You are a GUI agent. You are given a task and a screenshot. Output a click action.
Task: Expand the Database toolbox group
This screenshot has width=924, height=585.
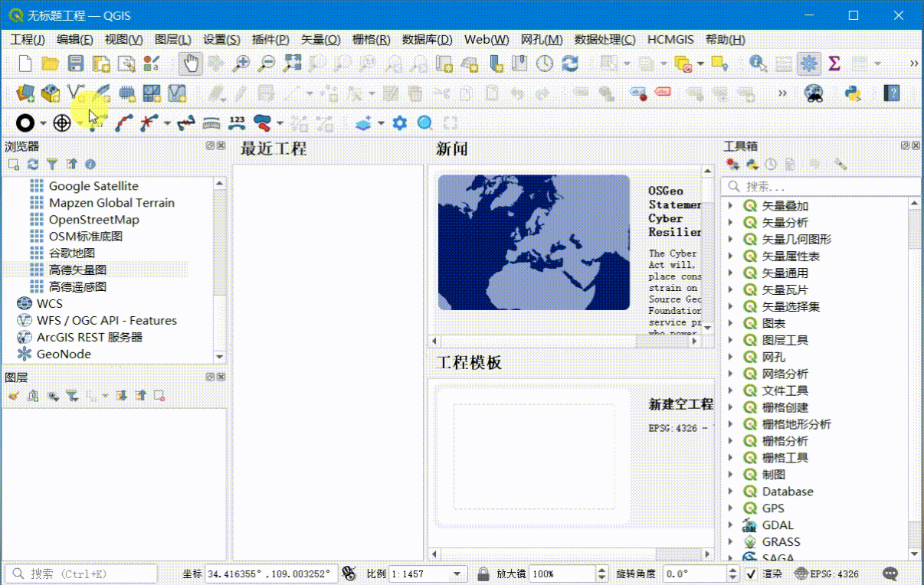731,492
